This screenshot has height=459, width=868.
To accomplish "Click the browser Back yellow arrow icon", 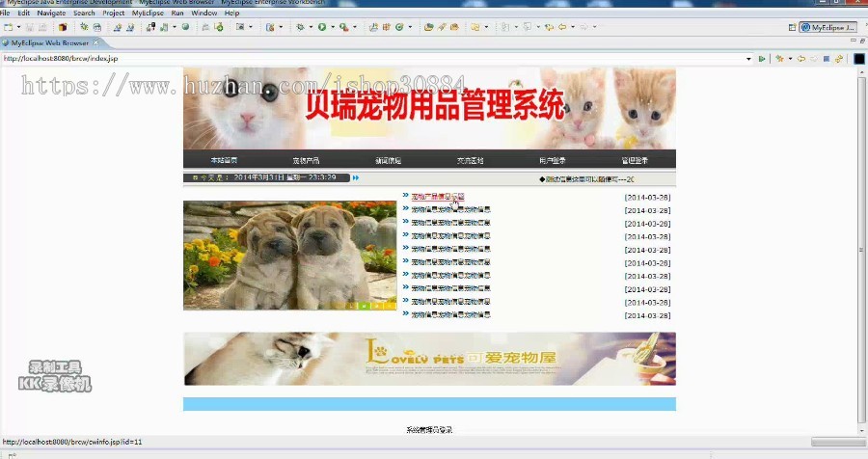I will pos(801,59).
